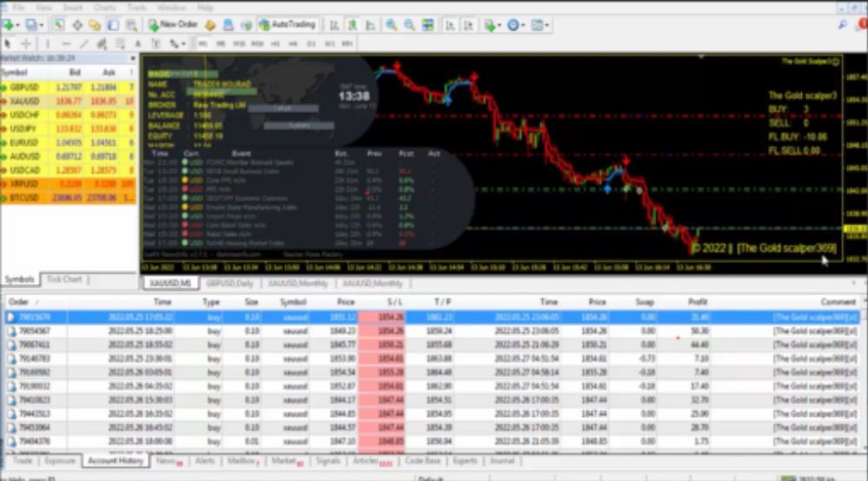This screenshot has height=481, width=868.
Task: Open the Journal terminal tab
Action: tap(502, 460)
